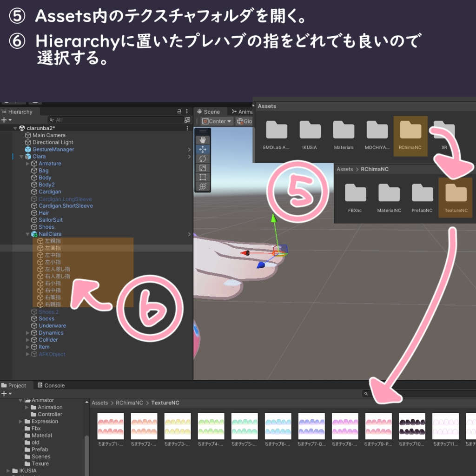The image size is (476, 476).
Task: Select the combined Transform tool
Action: coord(203,186)
